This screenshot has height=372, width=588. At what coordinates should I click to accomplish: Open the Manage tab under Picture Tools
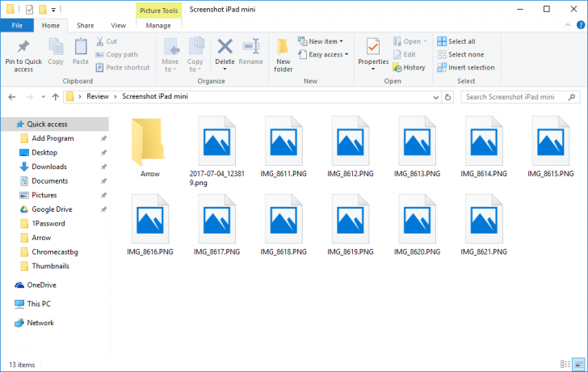tap(158, 26)
